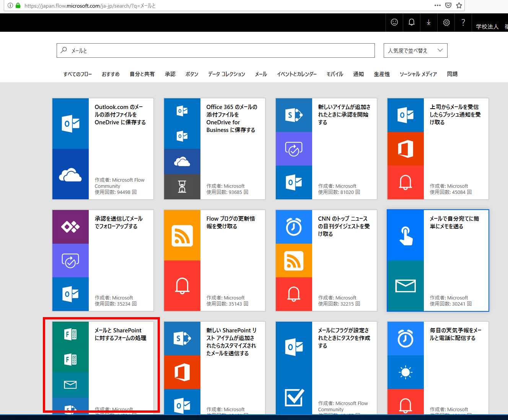This screenshot has width=508, height=420.
Task: Open CNN のトップ ニュース template title
Action: 344,226
